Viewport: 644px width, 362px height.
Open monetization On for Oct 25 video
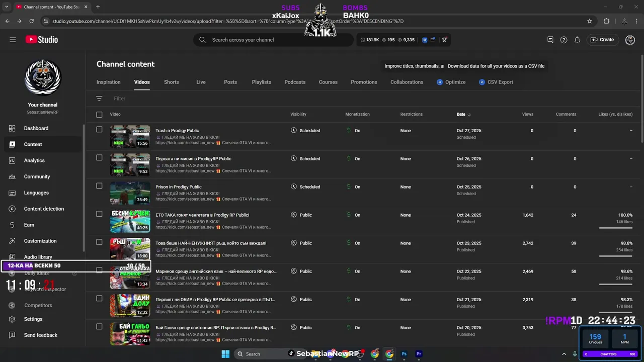354,187
